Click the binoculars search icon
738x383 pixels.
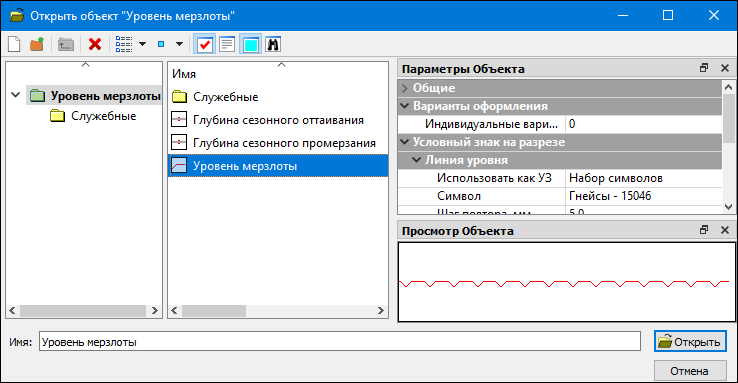click(x=273, y=45)
